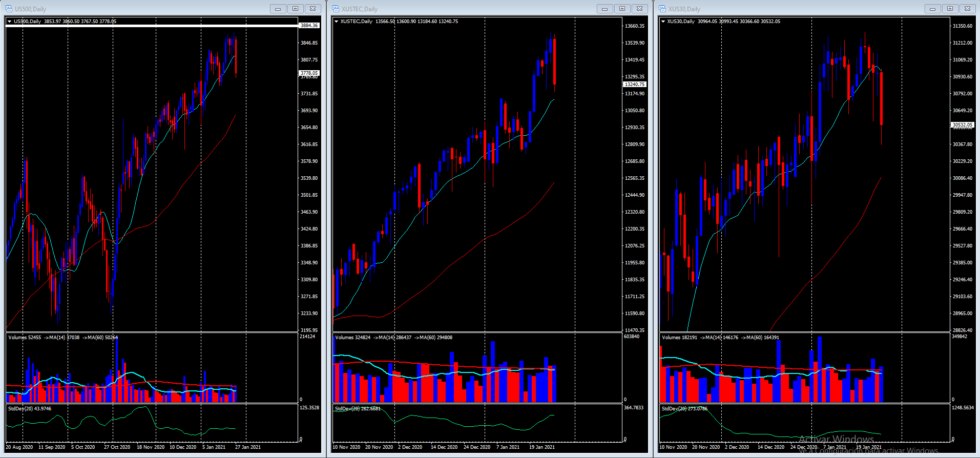
Task: Click the 349842 volume scale value
Action: tap(960, 337)
